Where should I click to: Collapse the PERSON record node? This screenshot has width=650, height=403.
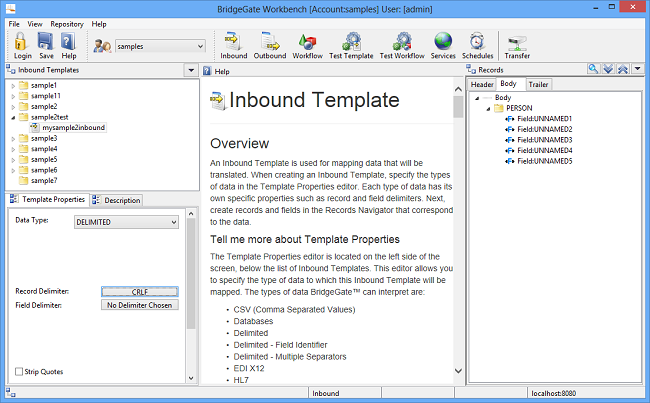click(488, 109)
